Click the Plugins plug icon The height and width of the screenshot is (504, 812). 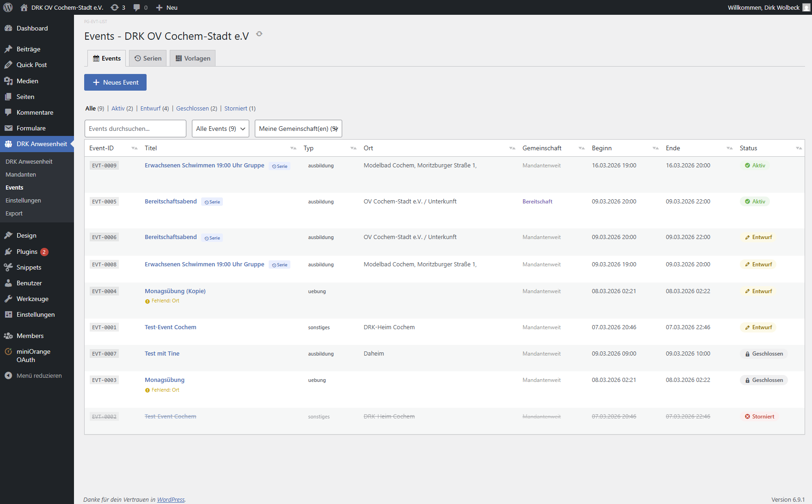(8, 252)
